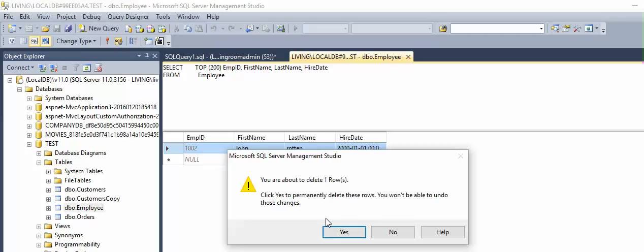The width and height of the screenshot is (644, 252).
Task: Click the Save All toolbar icon
Action: pos(68,28)
